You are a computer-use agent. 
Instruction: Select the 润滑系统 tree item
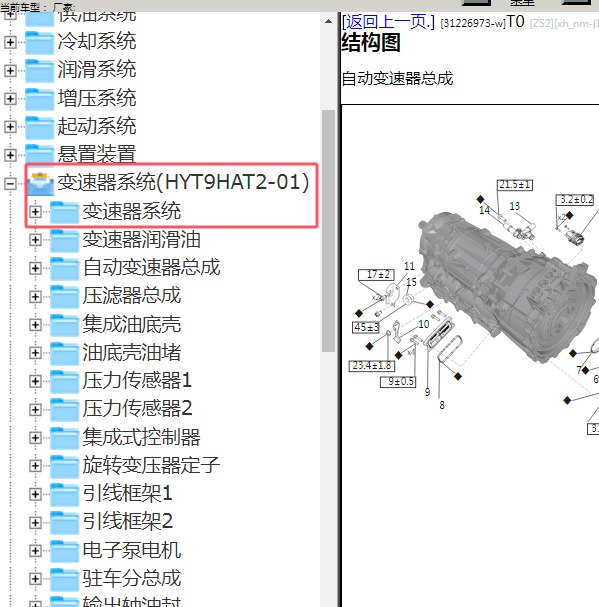(97, 69)
